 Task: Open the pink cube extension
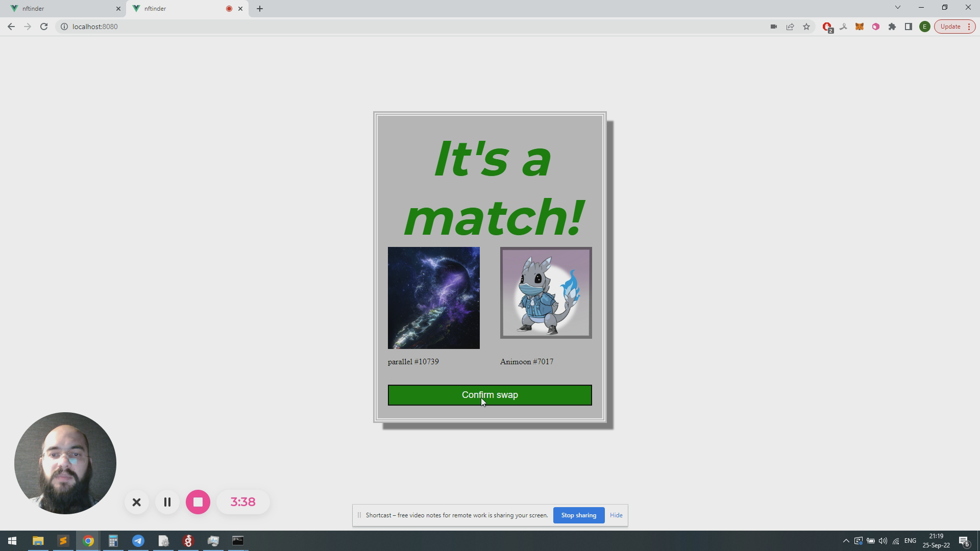[x=876, y=27]
